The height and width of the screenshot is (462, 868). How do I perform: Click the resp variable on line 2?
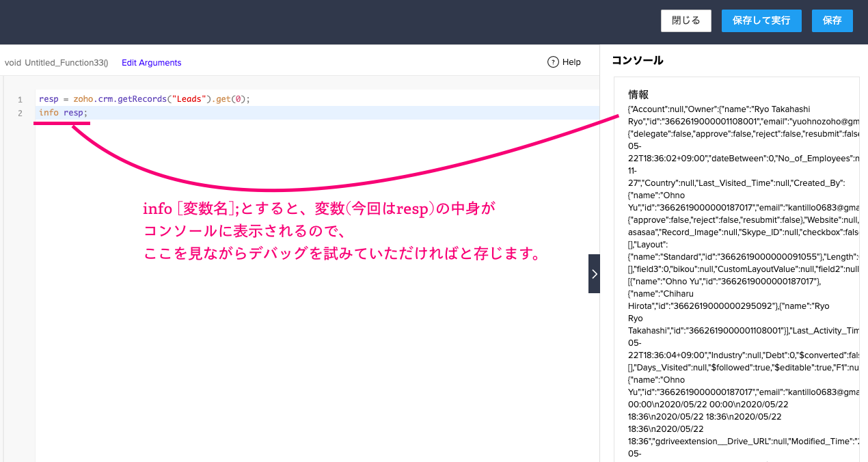tap(74, 113)
